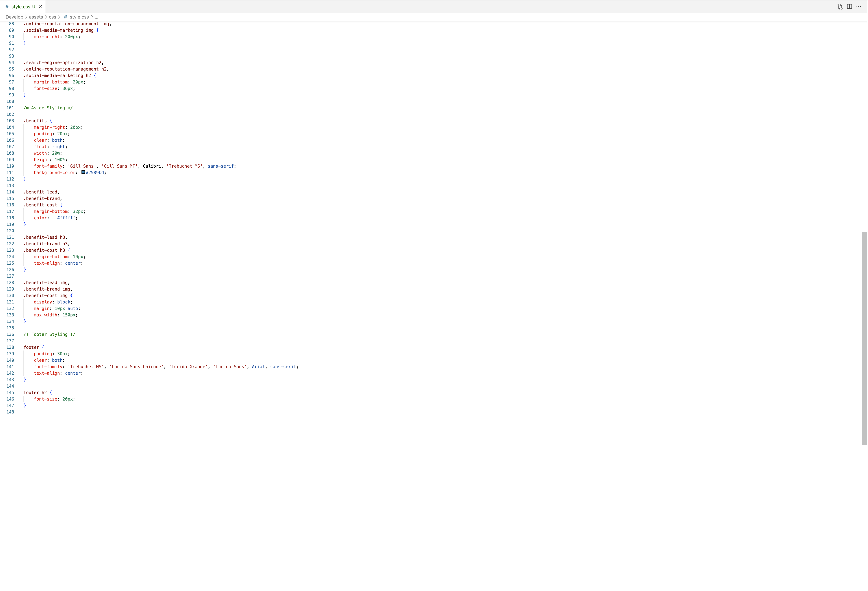Open the color picker swatch beside #2589bd
The width and height of the screenshot is (868, 591).
(83, 173)
